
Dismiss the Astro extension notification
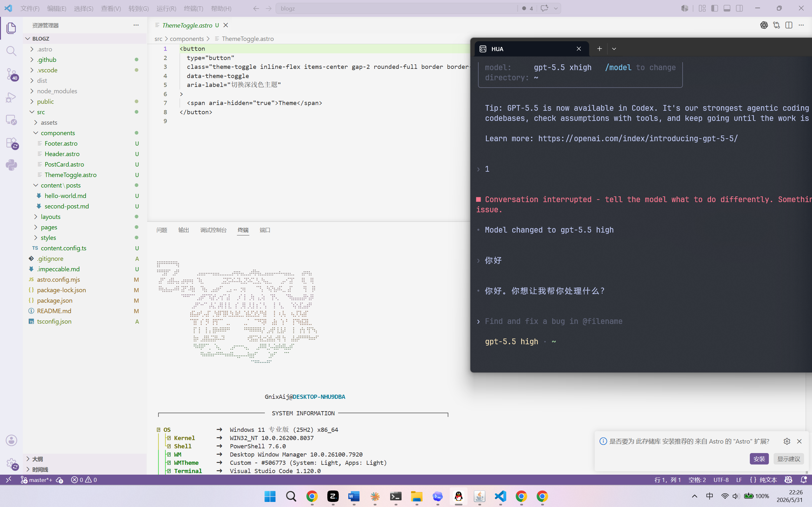click(x=799, y=441)
